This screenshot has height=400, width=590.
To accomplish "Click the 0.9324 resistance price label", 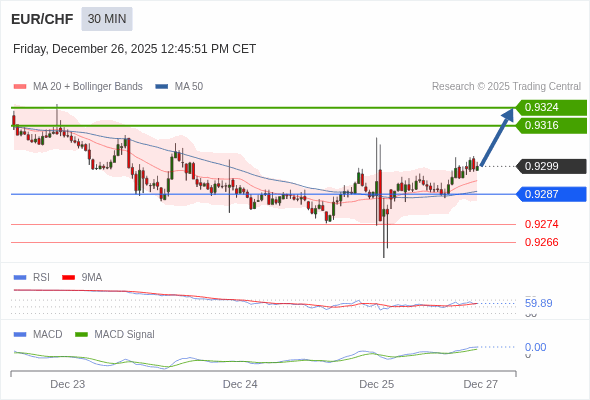I will 551,108.
